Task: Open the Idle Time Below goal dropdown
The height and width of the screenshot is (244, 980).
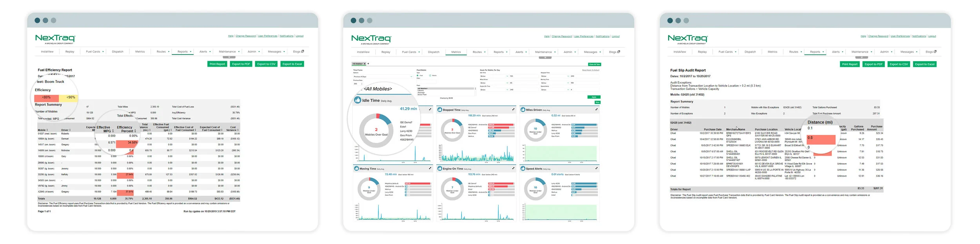Action: coord(494,76)
